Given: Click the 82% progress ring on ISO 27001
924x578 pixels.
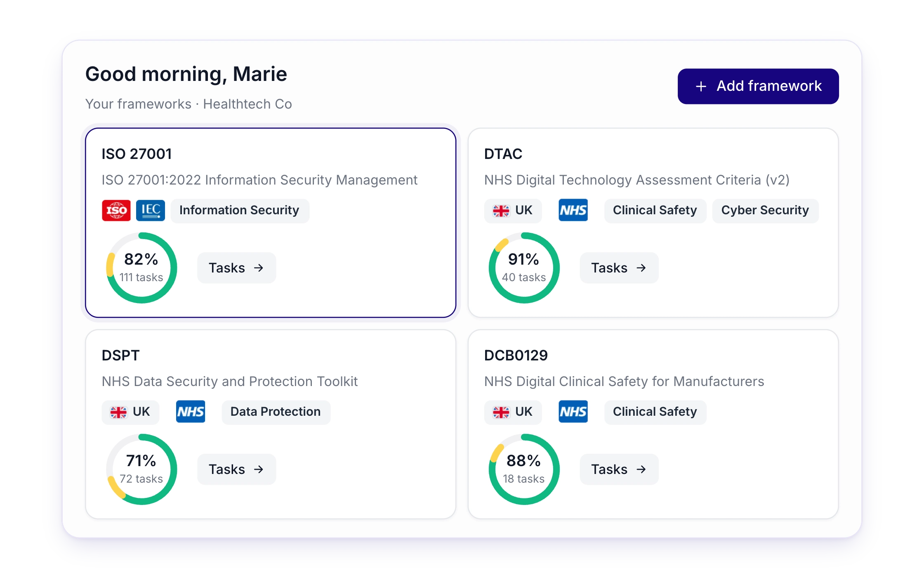Looking at the screenshot, I should coord(141,268).
